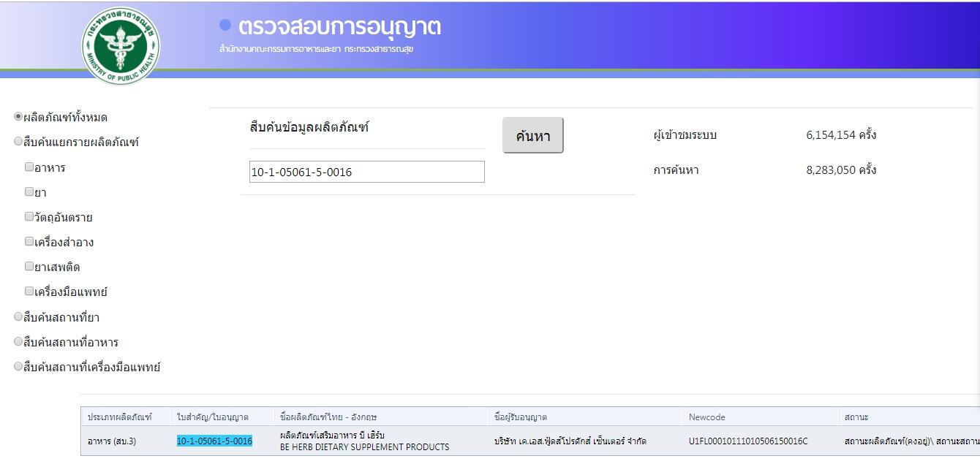Select the ผลิตภัณฑ์ทั้งหมด radio button
The width and height of the screenshot is (980, 475).
coord(18,117)
